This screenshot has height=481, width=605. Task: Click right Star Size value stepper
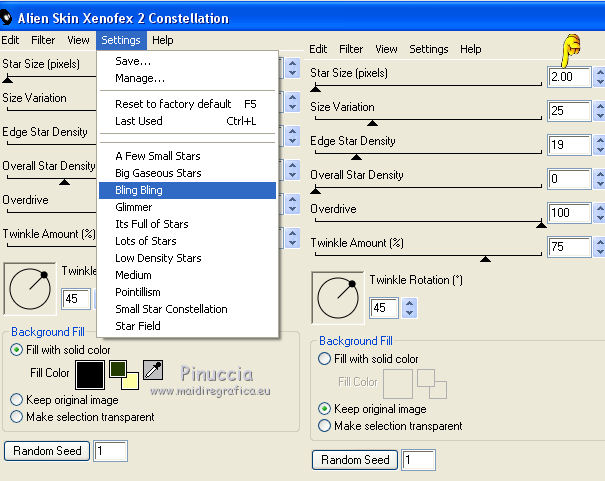click(x=600, y=77)
